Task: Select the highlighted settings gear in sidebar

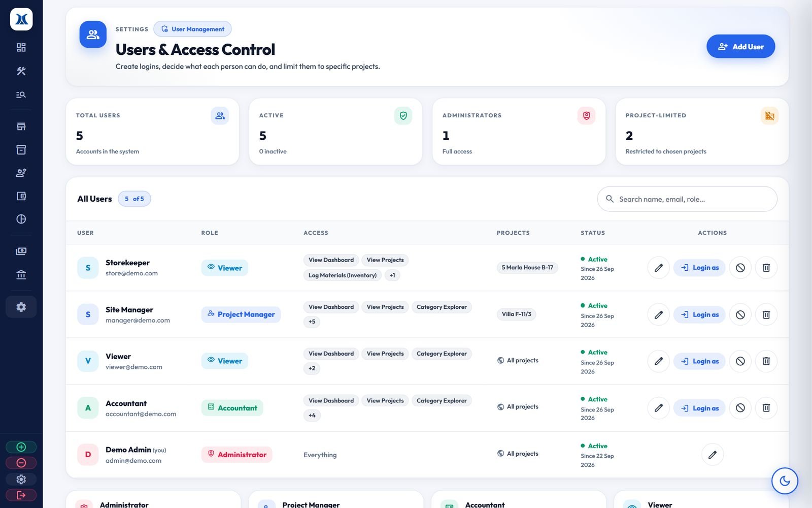Action: [x=21, y=307]
